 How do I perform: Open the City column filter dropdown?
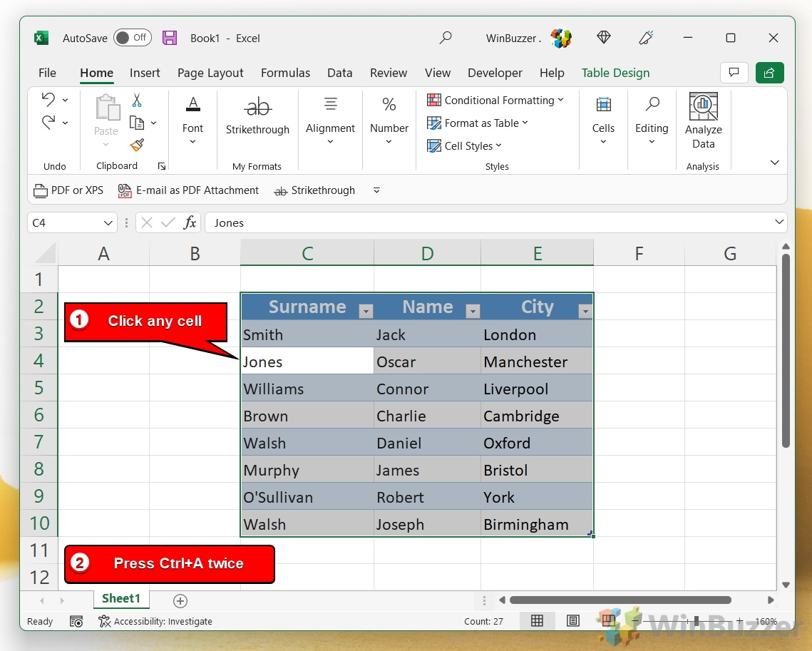click(585, 311)
